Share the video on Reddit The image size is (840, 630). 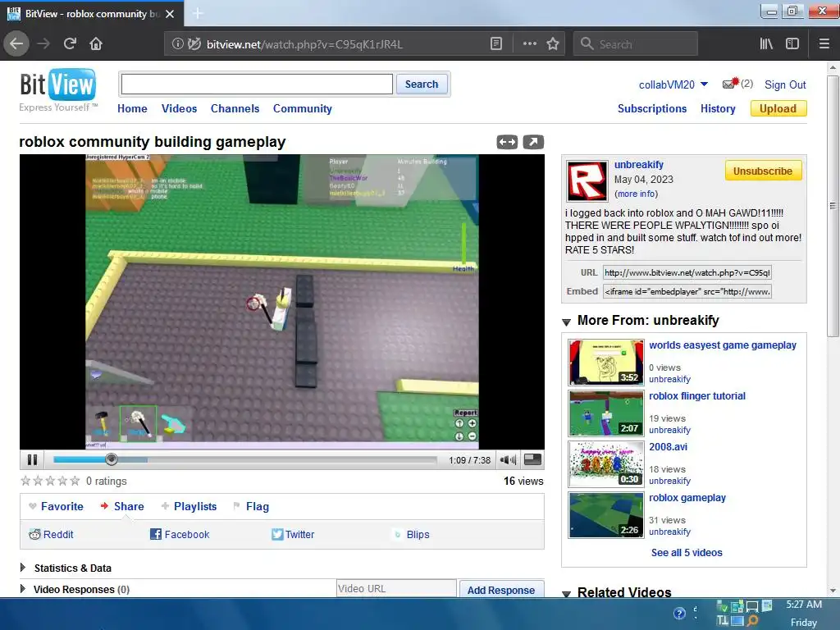[x=51, y=534]
